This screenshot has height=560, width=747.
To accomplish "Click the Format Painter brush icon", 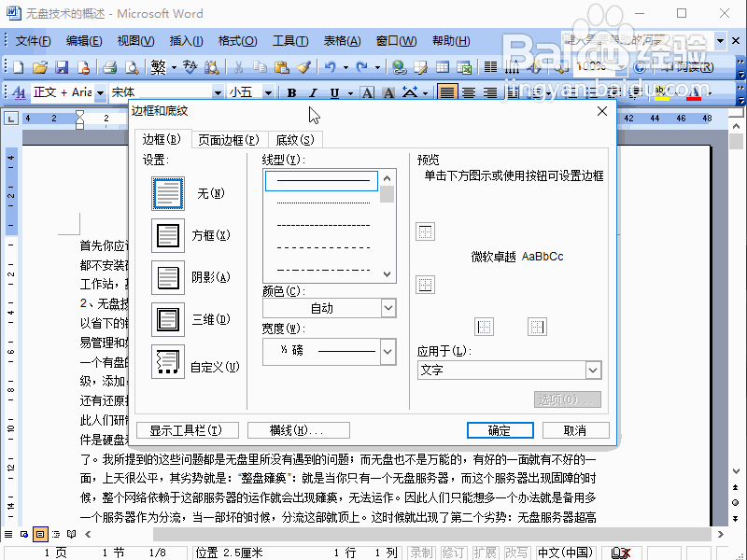I will [x=304, y=67].
